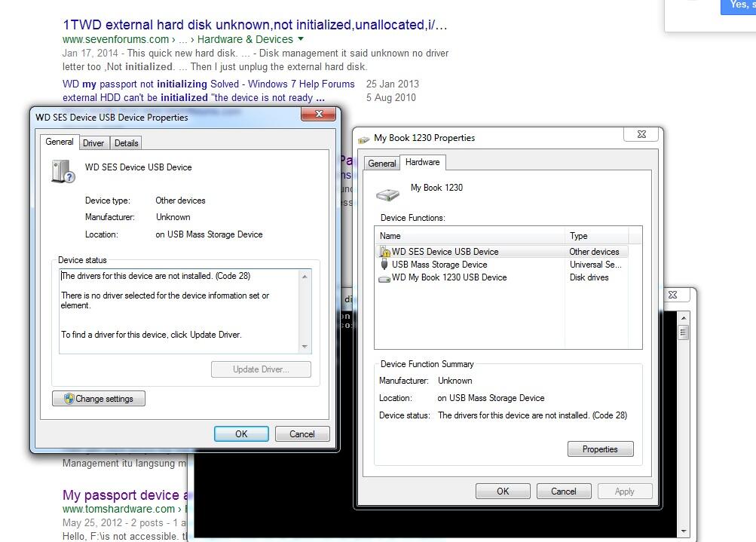
Task: Select General tab in WD SES Properties
Action: pyautogui.click(x=60, y=142)
